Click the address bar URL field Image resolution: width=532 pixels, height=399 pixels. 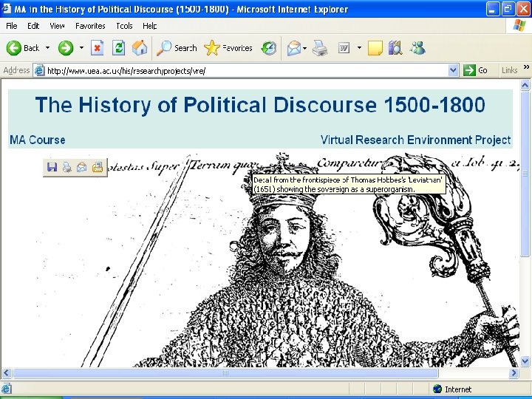pos(246,71)
